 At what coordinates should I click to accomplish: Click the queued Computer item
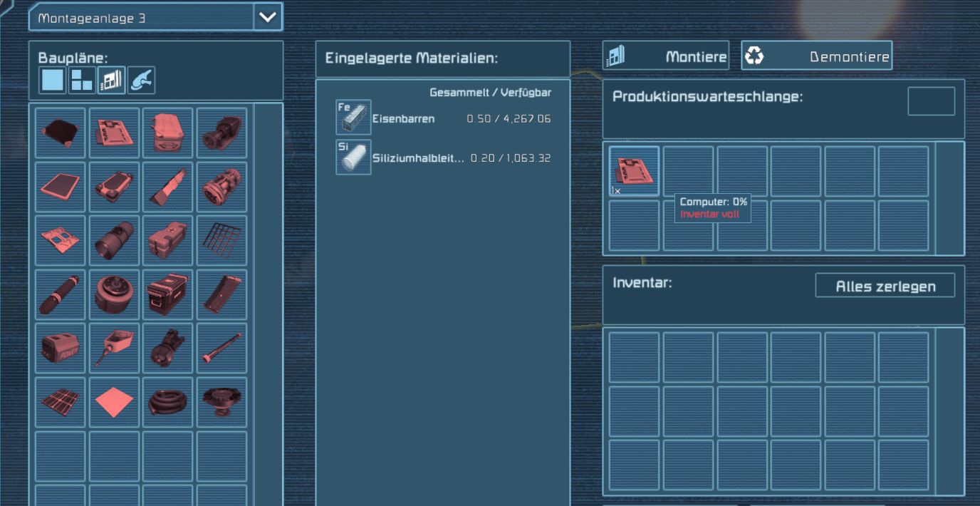pyautogui.click(x=634, y=171)
